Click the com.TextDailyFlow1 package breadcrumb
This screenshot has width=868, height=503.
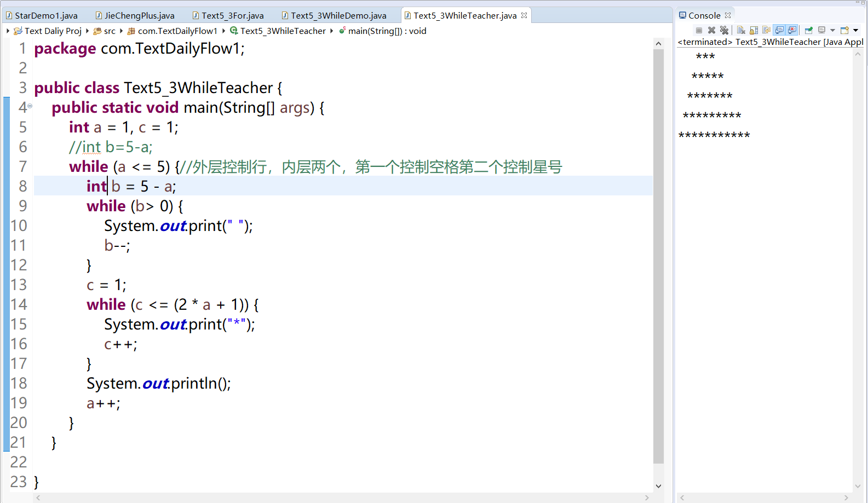(172, 31)
